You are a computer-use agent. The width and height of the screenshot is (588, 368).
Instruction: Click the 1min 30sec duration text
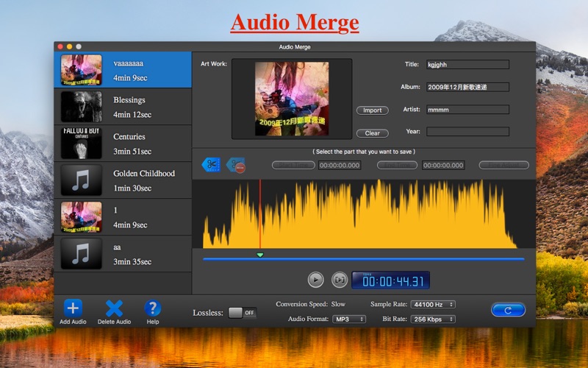point(132,188)
